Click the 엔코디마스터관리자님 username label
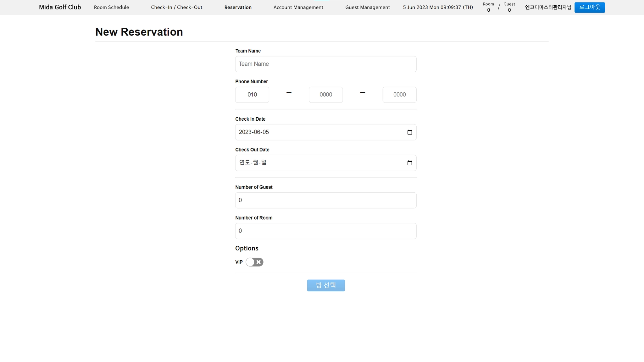The width and height of the screenshot is (644, 362). pos(548,7)
